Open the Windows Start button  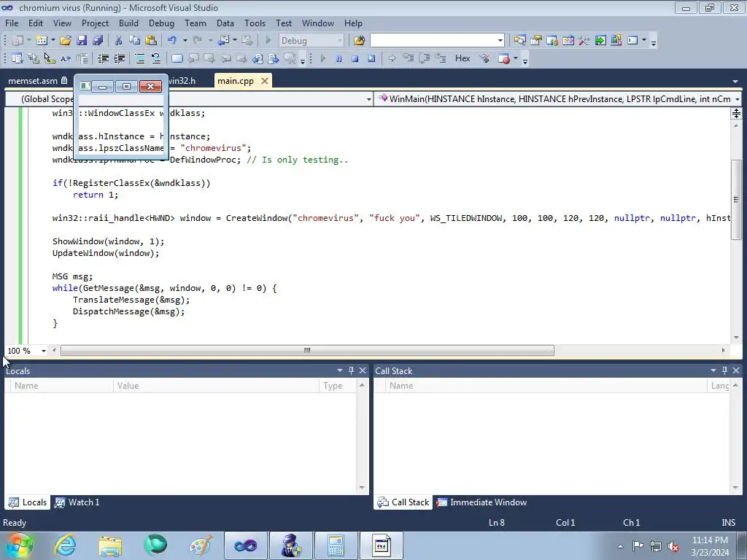[x=20, y=545]
